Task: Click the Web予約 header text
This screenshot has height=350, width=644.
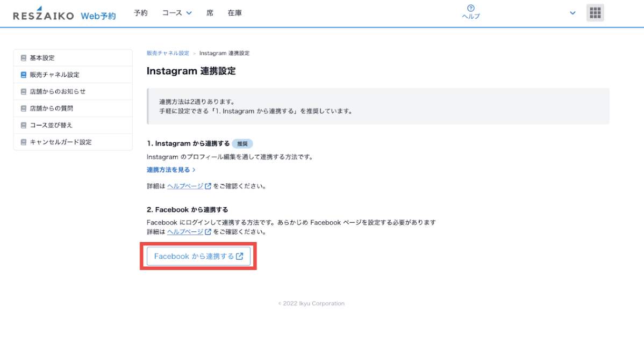Action: (98, 16)
